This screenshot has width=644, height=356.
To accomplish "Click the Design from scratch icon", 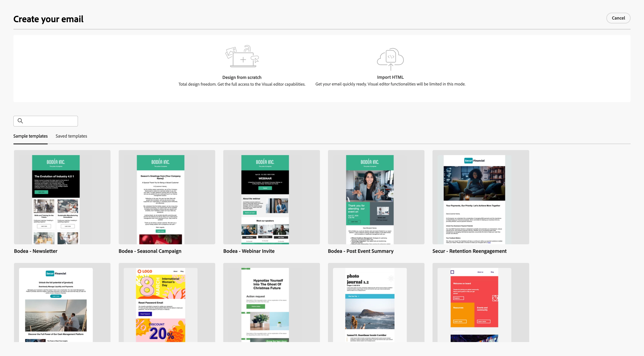I will [242, 56].
